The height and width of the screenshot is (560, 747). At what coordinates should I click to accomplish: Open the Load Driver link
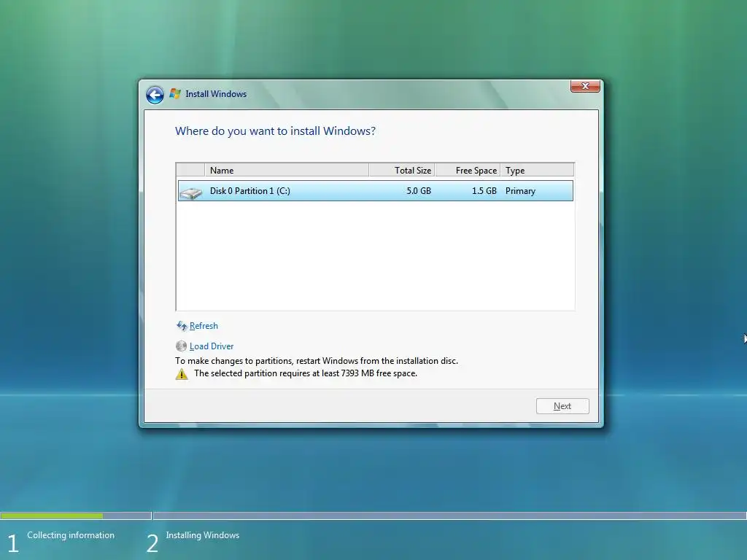(212, 346)
